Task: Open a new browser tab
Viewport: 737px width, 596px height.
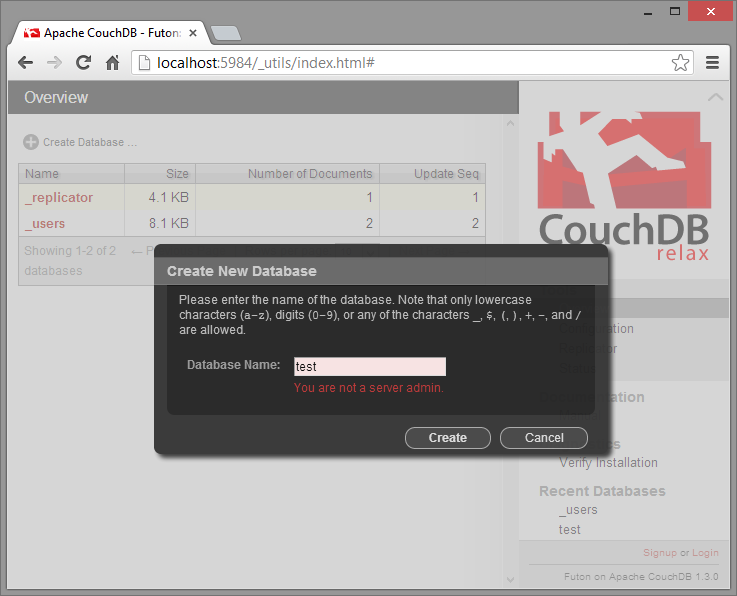Action: click(x=226, y=33)
